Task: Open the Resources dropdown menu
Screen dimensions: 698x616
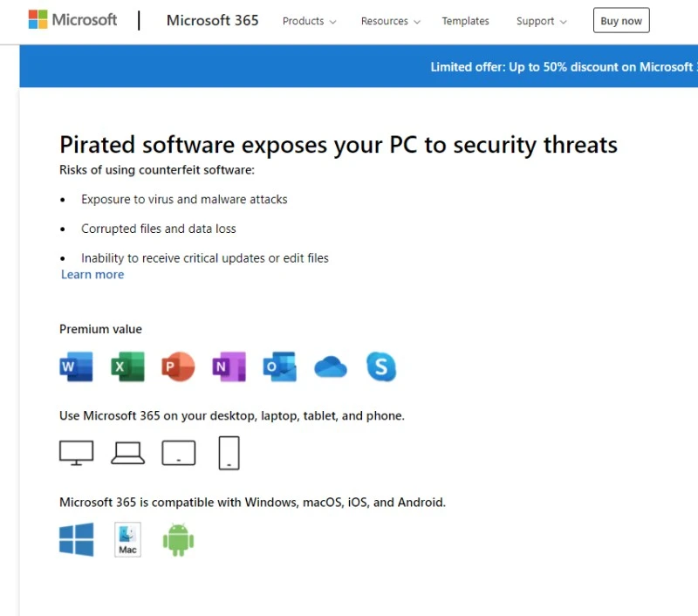Action: click(x=391, y=21)
